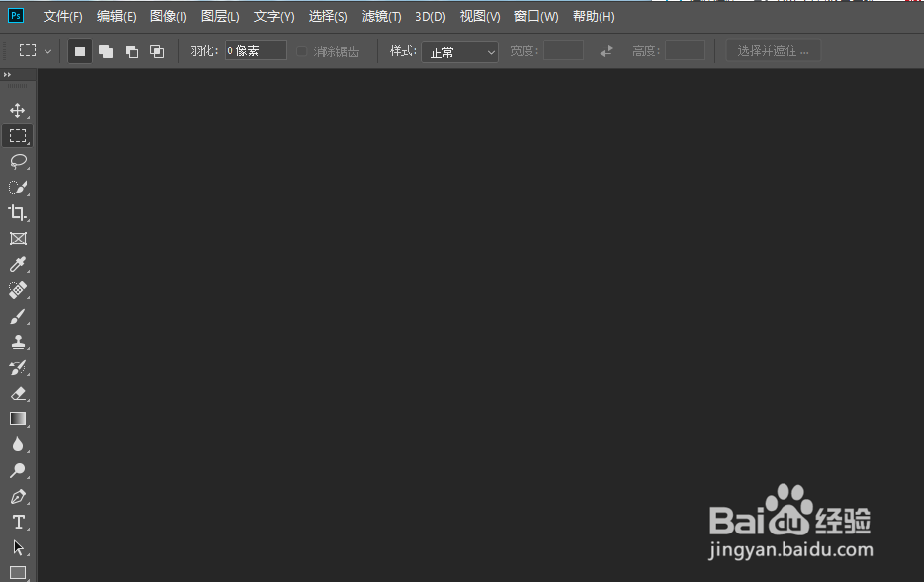The width and height of the screenshot is (924, 582).
Task: Open the 样式 style dropdown showing 正常
Action: click(x=460, y=51)
